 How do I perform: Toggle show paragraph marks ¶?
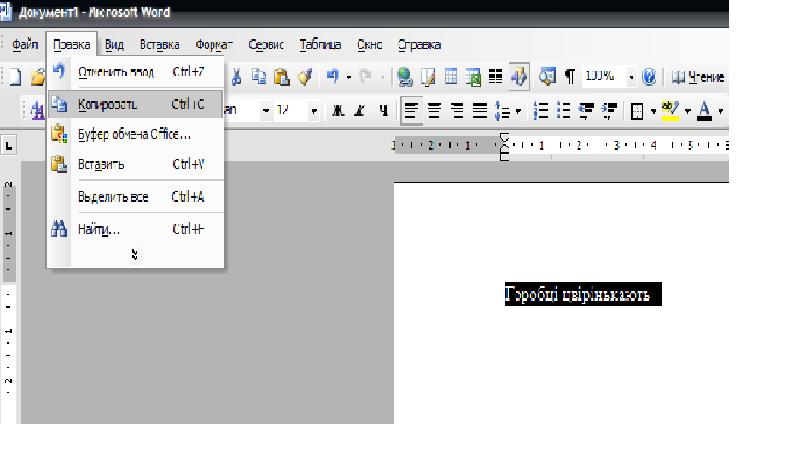(x=569, y=77)
